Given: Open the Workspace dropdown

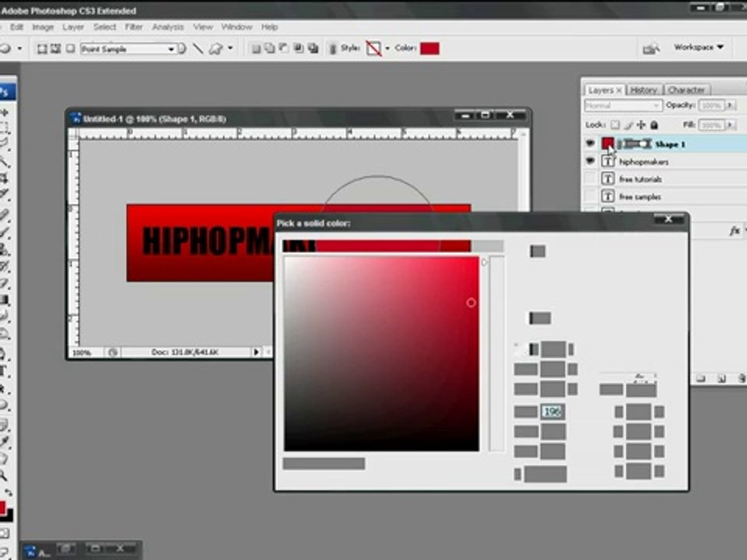Looking at the screenshot, I should pos(699,47).
